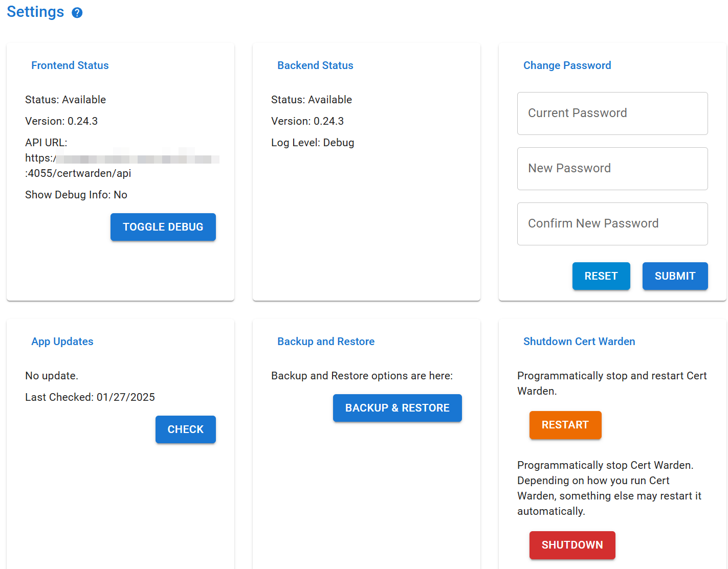Screen dimensions: 728x569
Task: Open Backup & Restore options
Action: 397,408
